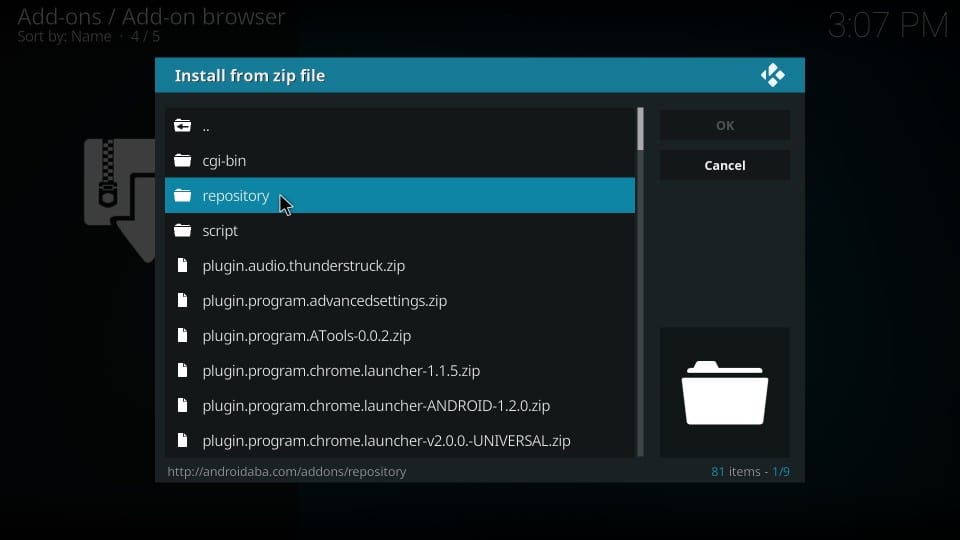Click the file icon for plugin.audio.thunderstruck.zip
Image resolution: width=960 pixels, height=540 pixels.
coord(182,265)
